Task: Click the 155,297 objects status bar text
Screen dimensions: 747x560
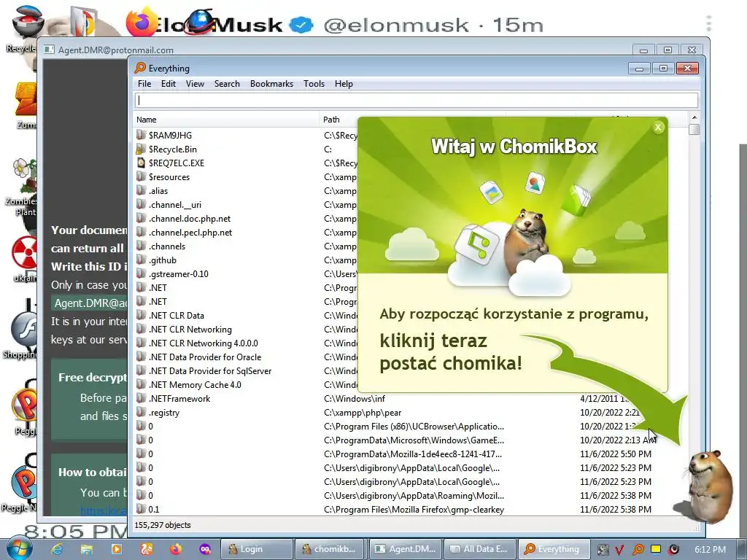Action: point(163,525)
